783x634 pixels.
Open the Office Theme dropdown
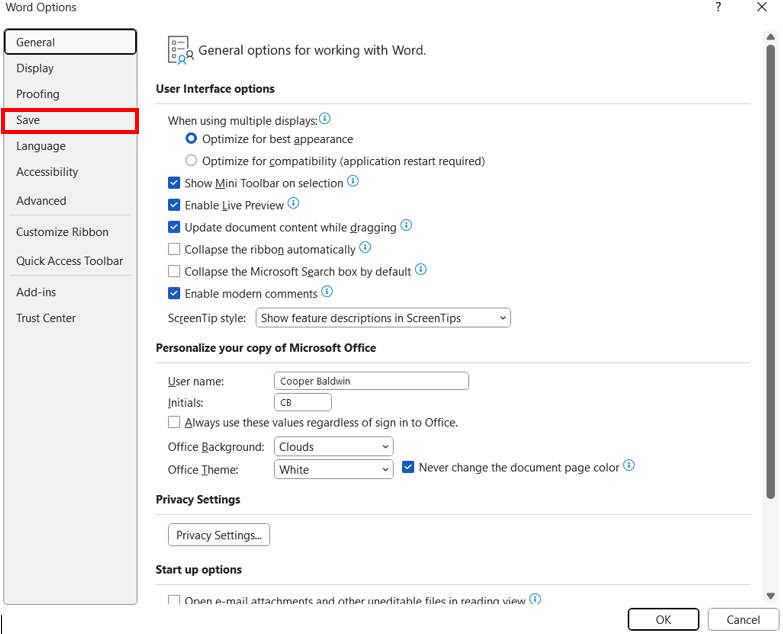click(x=334, y=469)
